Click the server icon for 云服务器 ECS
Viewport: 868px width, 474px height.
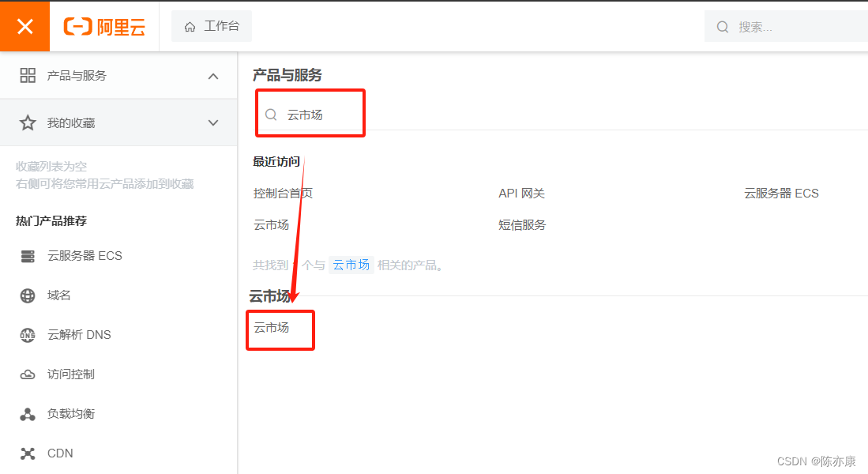[28, 256]
